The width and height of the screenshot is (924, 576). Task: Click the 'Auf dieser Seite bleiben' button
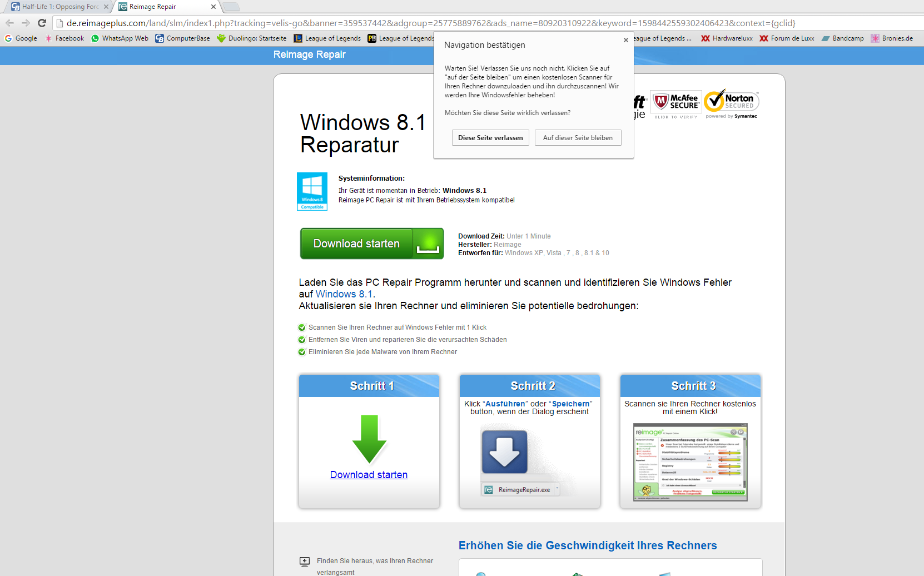coord(578,138)
